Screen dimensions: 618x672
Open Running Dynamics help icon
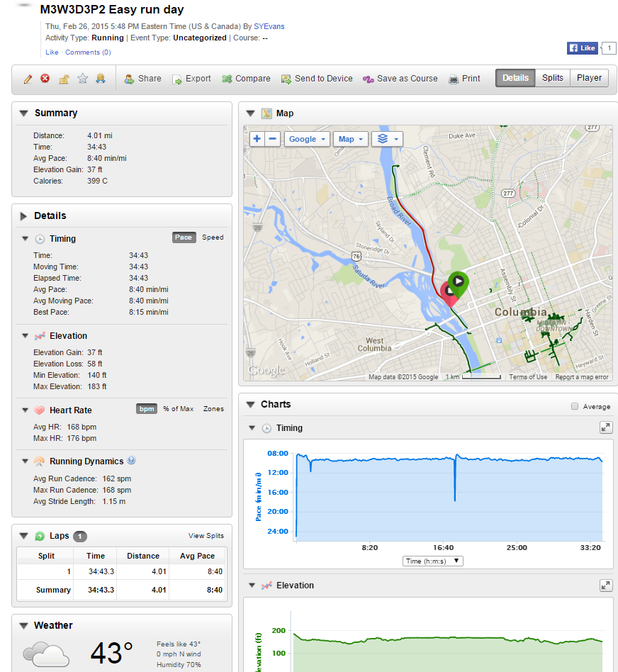tap(131, 461)
